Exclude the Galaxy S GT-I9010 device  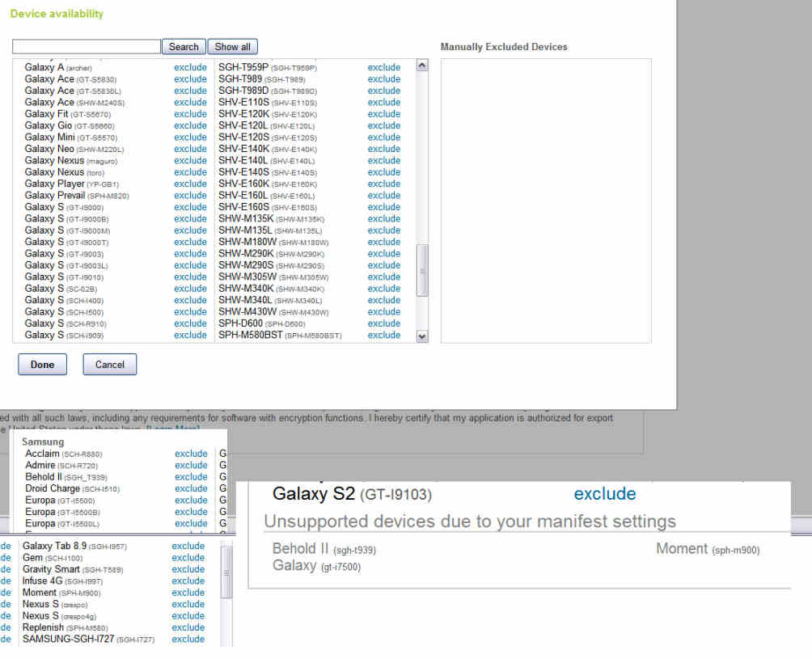click(x=191, y=277)
